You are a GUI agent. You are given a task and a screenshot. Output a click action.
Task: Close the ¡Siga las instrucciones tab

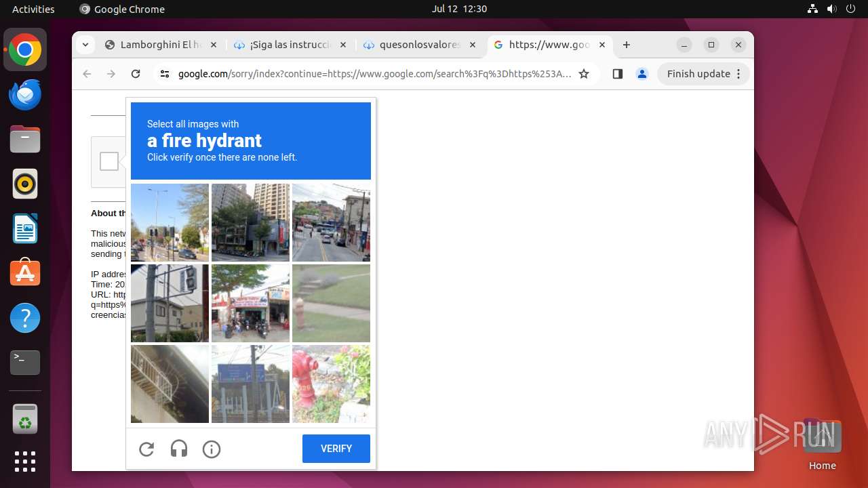tap(342, 45)
